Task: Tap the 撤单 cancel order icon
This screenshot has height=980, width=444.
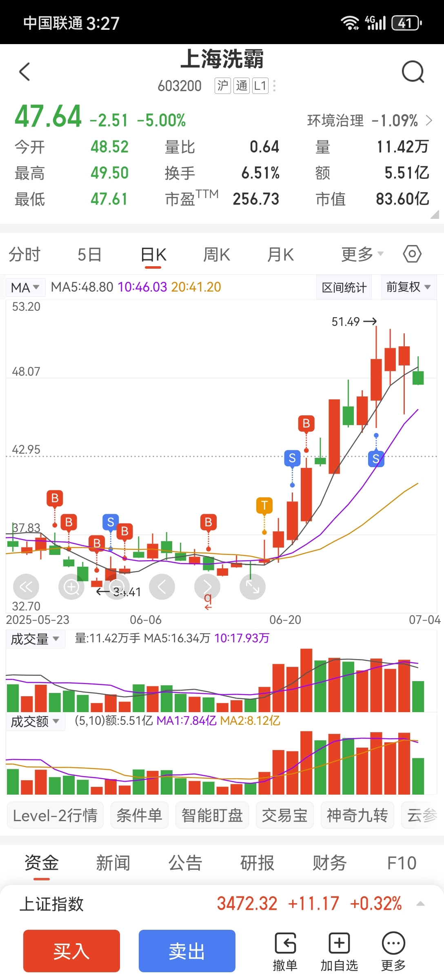Action: click(x=285, y=951)
